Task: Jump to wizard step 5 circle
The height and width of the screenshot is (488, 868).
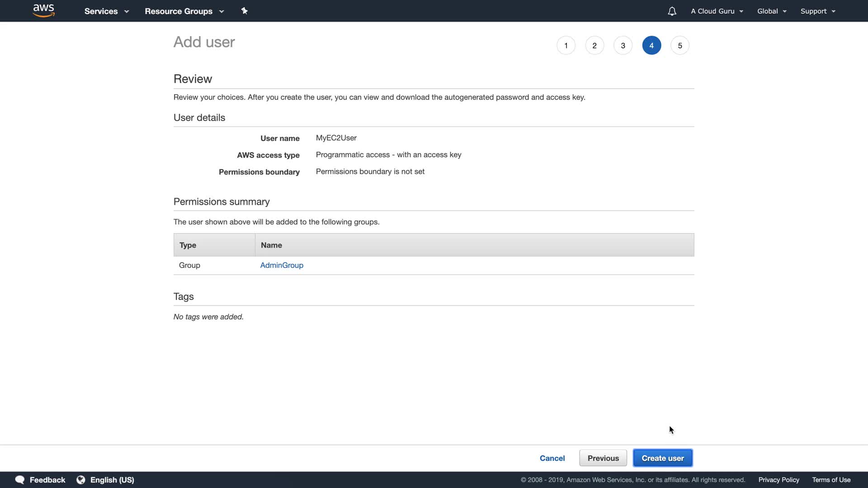Action: pyautogui.click(x=680, y=45)
